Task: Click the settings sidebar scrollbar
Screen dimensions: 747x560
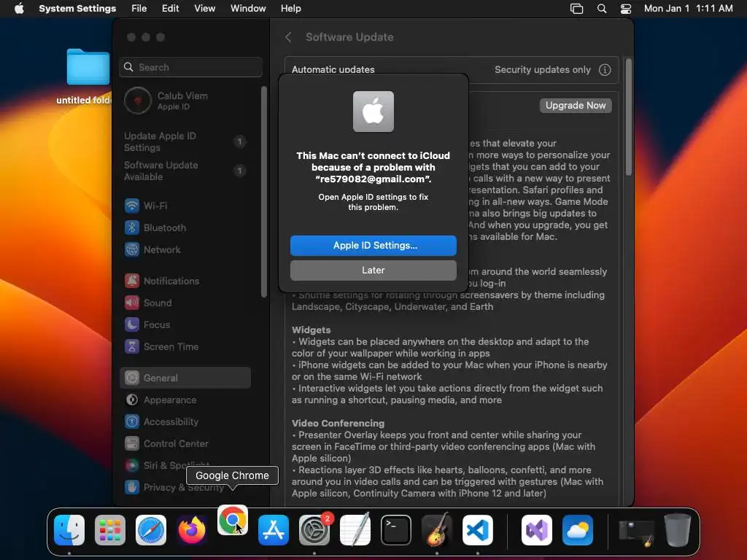Action: pyautogui.click(x=264, y=192)
